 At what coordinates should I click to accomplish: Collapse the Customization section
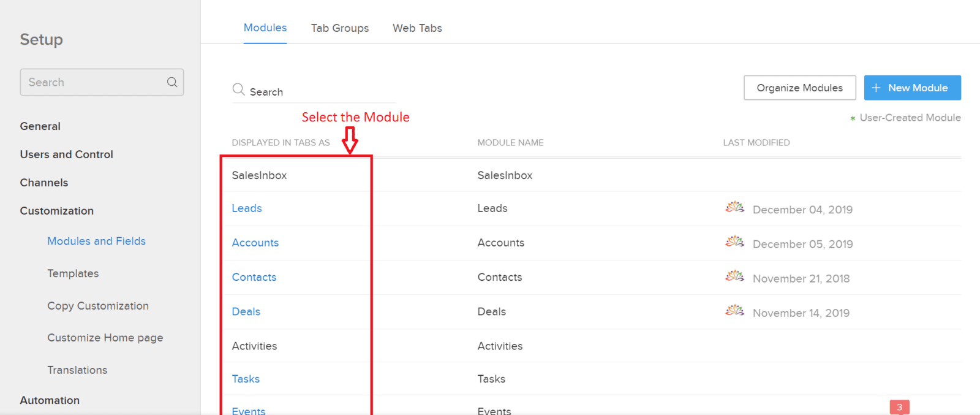click(56, 211)
